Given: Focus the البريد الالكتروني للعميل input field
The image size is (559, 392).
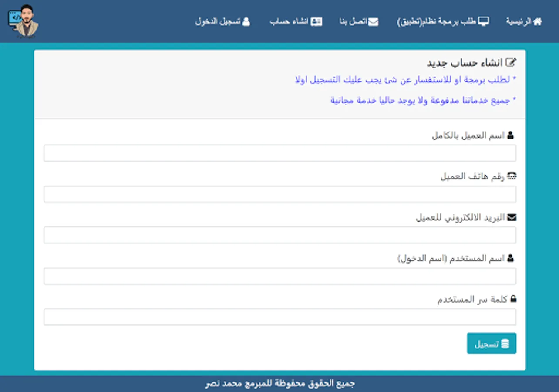Looking at the screenshot, I should coord(280,235).
